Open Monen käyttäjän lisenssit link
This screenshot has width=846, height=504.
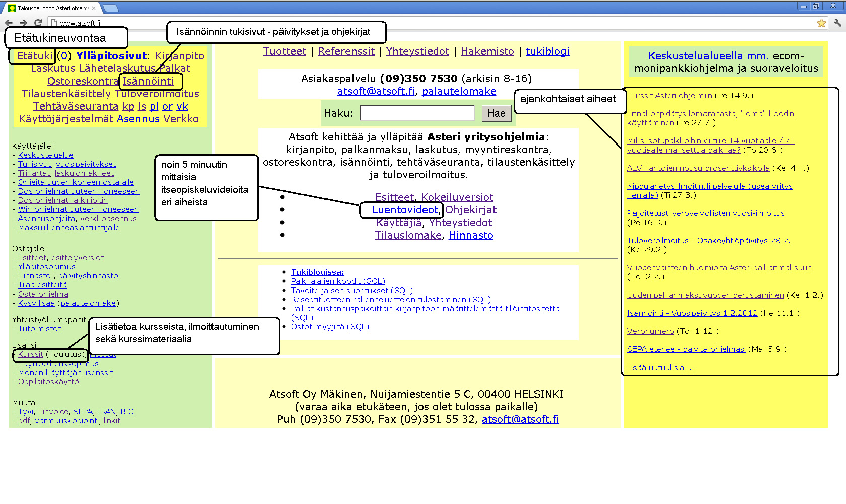pyautogui.click(x=65, y=373)
